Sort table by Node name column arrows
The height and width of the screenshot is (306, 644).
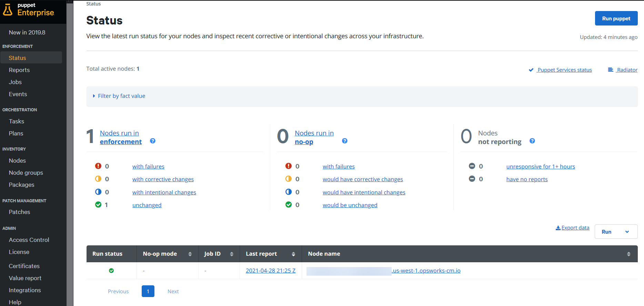click(x=629, y=254)
